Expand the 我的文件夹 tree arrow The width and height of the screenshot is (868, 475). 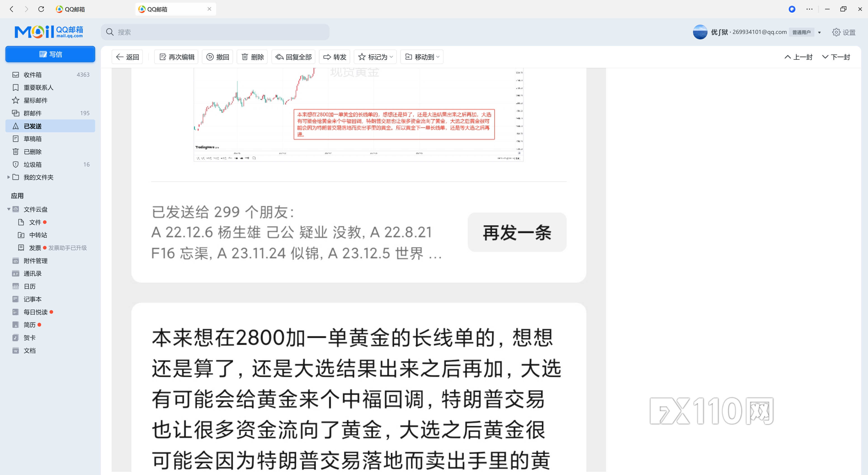(x=8, y=177)
